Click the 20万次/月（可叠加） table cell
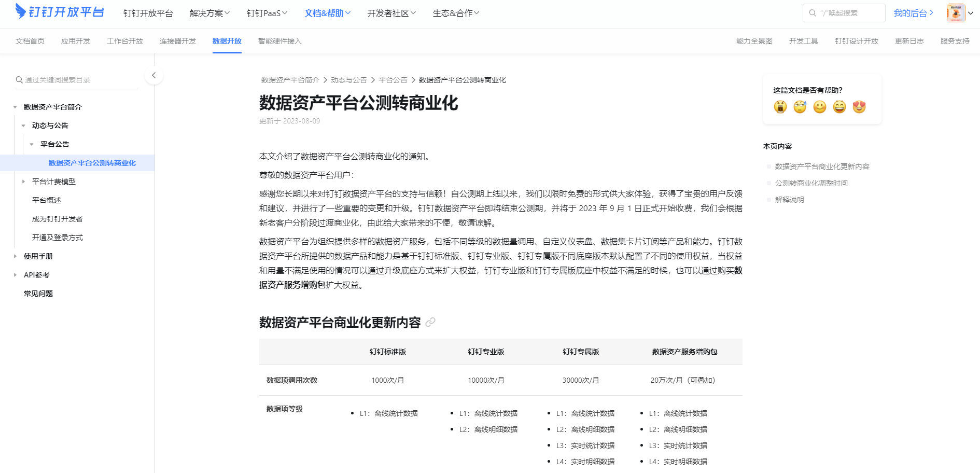 (x=684, y=380)
